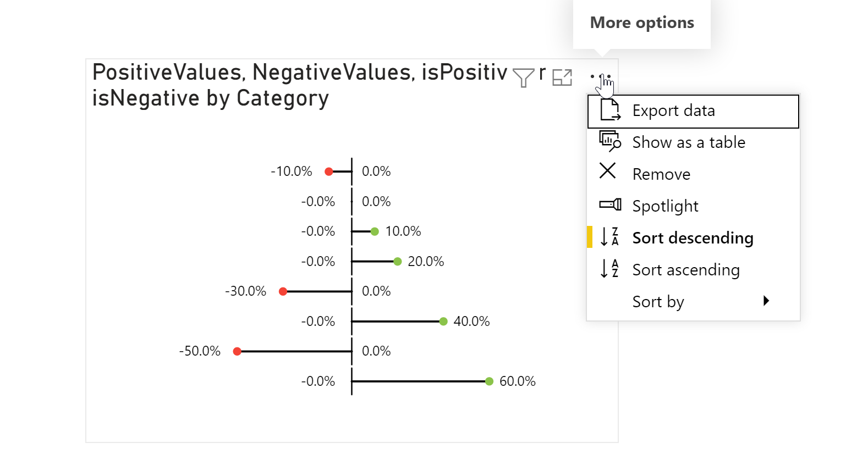This screenshot has height=465, width=868.
Task: Select the Spotlight flashlight icon
Action: [609, 205]
